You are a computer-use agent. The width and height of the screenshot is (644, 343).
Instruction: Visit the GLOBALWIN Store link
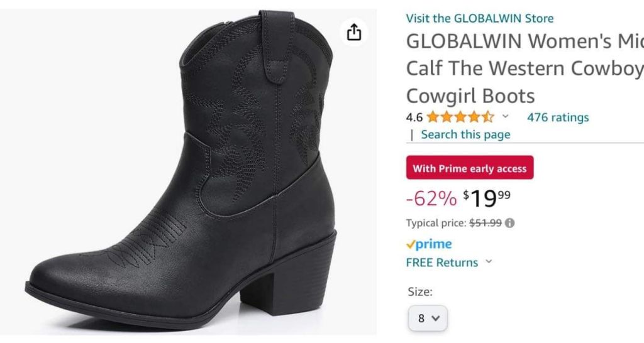(x=480, y=18)
